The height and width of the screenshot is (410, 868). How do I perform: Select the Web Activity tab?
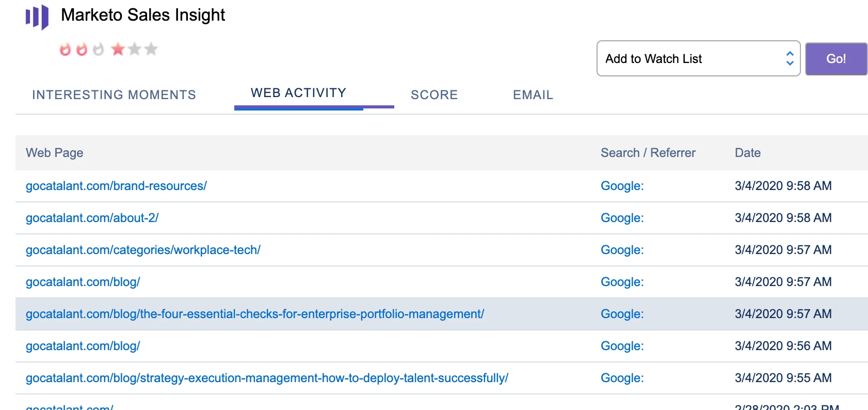pyautogui.click(x=298, y=93)
